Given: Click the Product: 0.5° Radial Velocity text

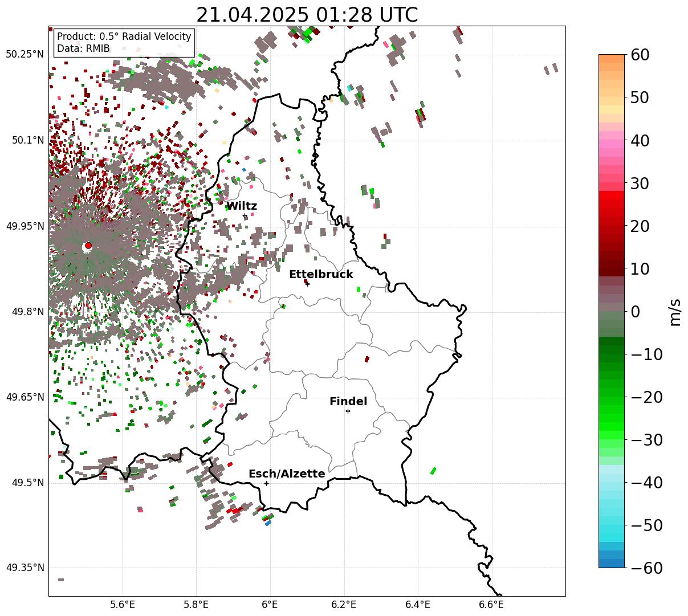Looking at the screenshot, I should point(124,36).
